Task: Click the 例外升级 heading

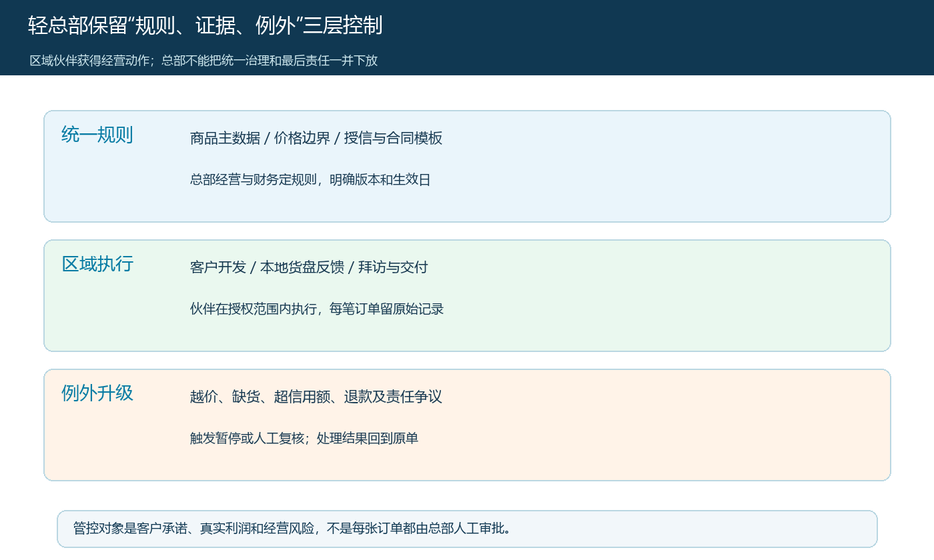Action: [x=97, y=394]
